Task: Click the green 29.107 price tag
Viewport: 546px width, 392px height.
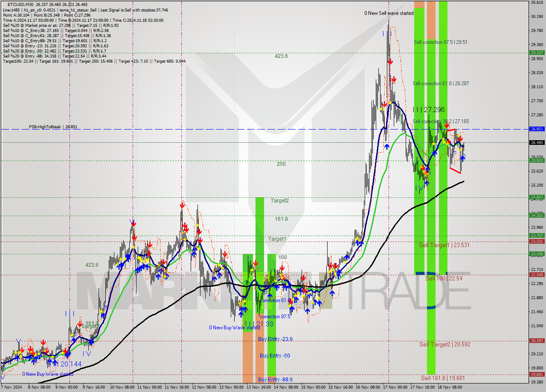Action: [x=537, y=53]
